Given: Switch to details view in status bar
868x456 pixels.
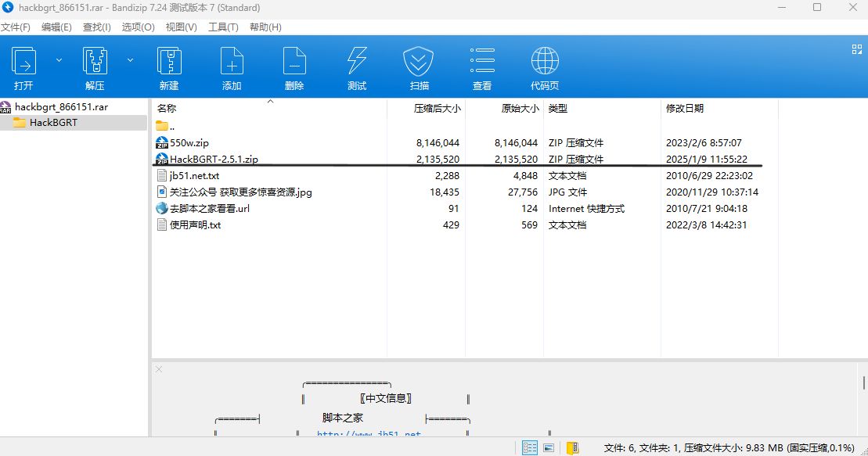Looking at the screenshot, I should (x=530, y=447).
